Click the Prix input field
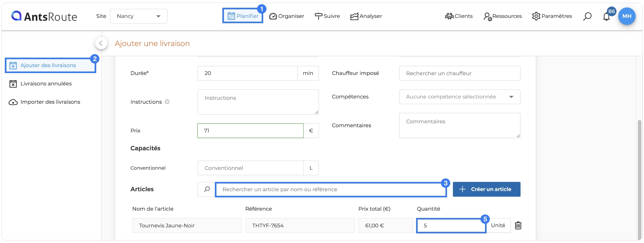 click(x=250, y=131)
